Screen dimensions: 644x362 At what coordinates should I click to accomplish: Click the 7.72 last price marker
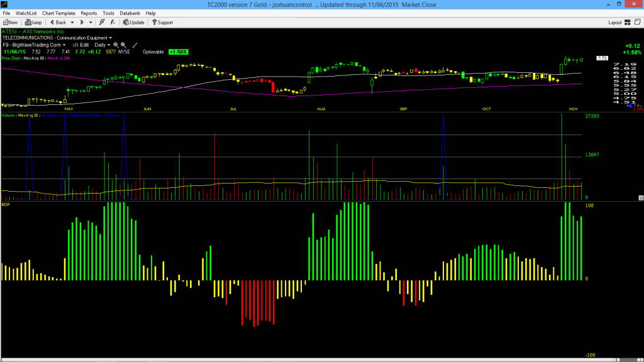(x=602, y=58)
